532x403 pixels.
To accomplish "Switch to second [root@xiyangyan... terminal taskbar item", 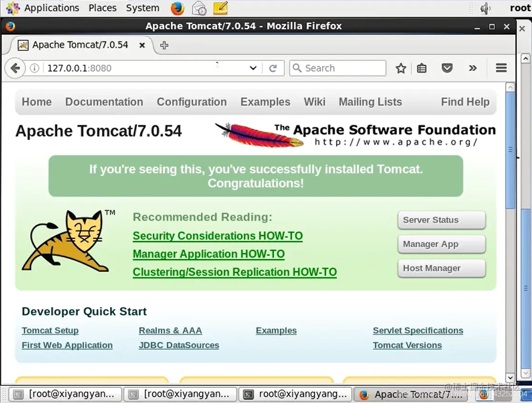I will click(x=180, y=394).
